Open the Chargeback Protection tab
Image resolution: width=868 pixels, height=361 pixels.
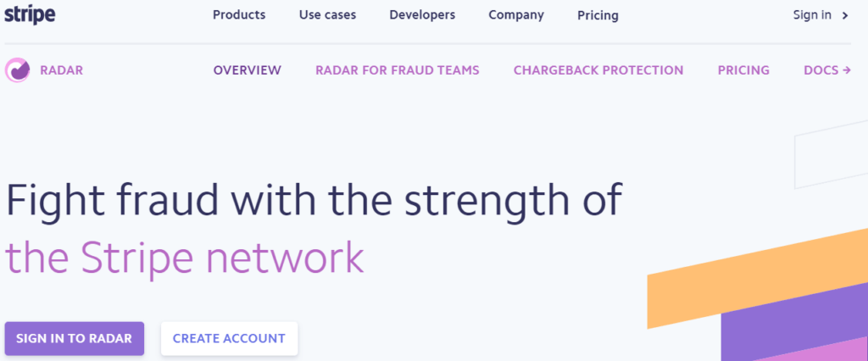click(x=598, y=70)
